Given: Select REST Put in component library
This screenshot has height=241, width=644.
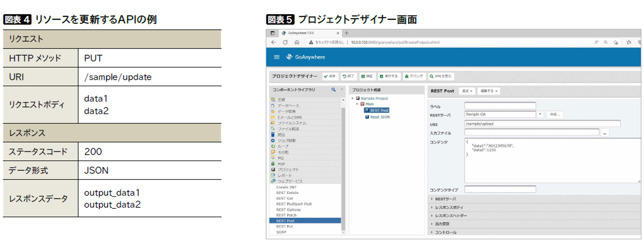Looking at the screenshot, I should coord(285,227).
